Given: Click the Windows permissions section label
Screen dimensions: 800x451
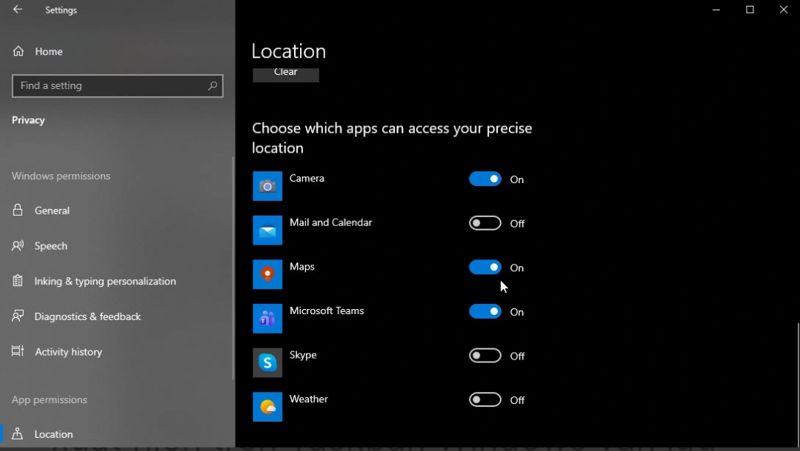Looking at the screenshot, I should coord(61,176).
